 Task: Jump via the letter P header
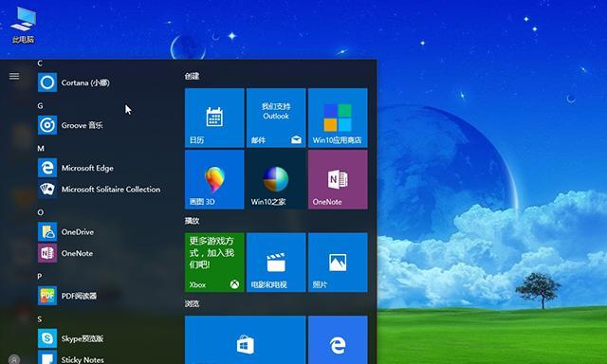pos(40,276)
